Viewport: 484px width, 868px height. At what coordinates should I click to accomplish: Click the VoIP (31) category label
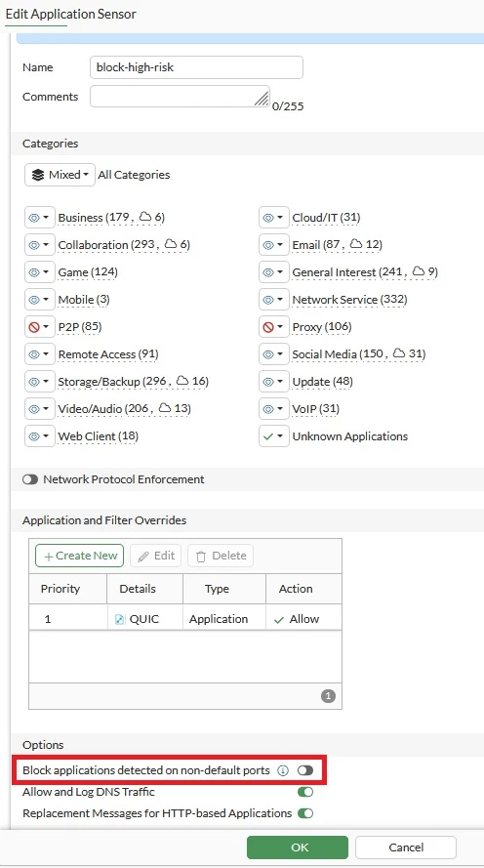(316, 408)
